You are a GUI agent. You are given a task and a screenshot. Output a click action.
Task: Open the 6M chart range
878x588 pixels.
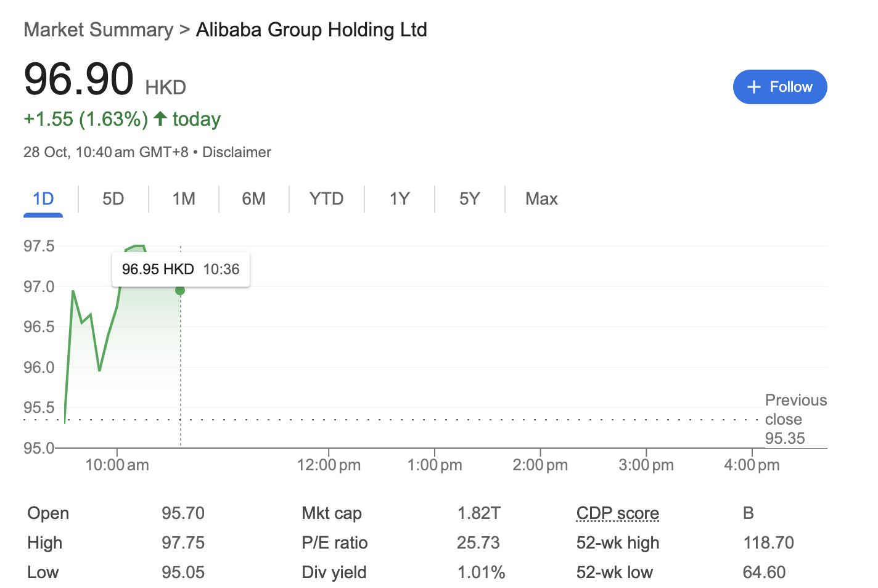click(x=254, y=198)
